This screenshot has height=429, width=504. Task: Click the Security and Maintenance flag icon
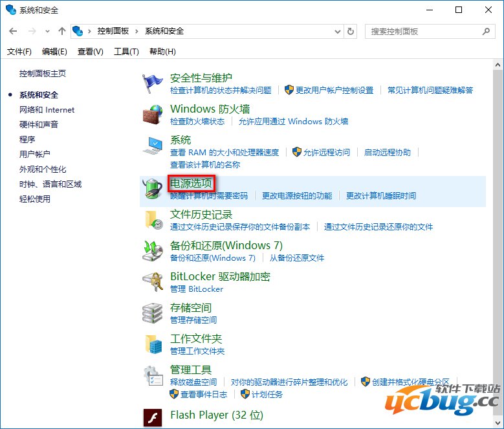tap(153, 83)
